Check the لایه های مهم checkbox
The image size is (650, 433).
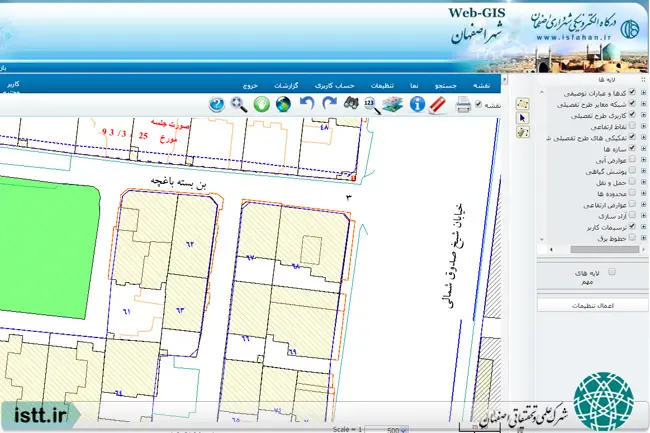point(611,272)
